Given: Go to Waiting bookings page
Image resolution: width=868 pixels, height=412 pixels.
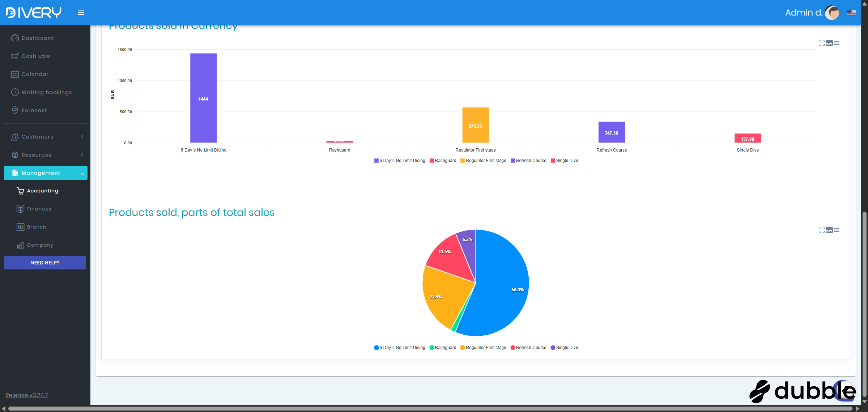Looking at the screenshot, I should [x=47, y=92].
